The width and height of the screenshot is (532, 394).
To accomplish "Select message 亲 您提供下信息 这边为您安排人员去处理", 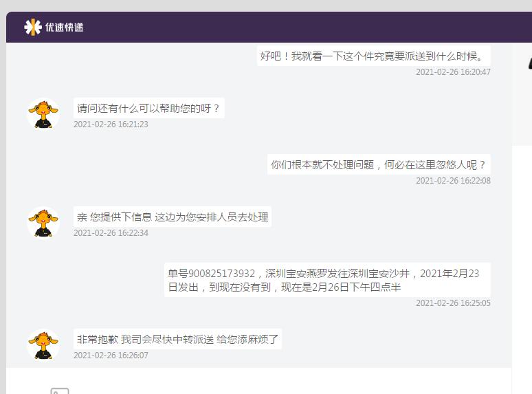I will [173, 217].
